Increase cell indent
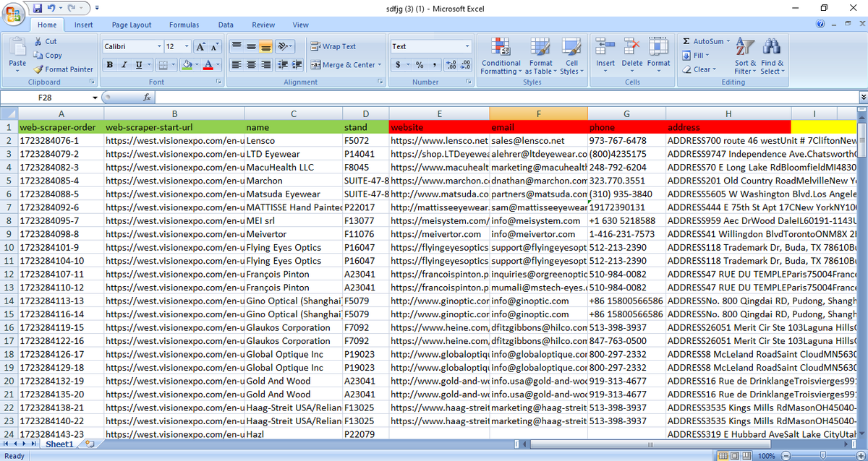The image size is (868, 461). [297, 65]
